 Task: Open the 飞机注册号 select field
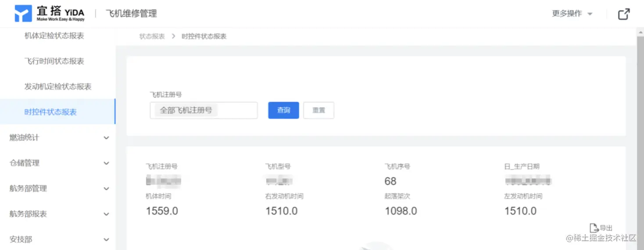tap(204, 110)
